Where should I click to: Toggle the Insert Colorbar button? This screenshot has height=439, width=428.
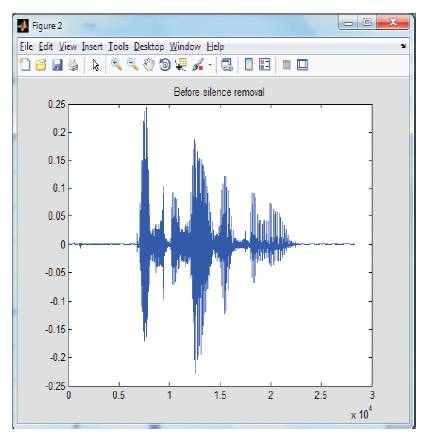click(x=249, y=65)
